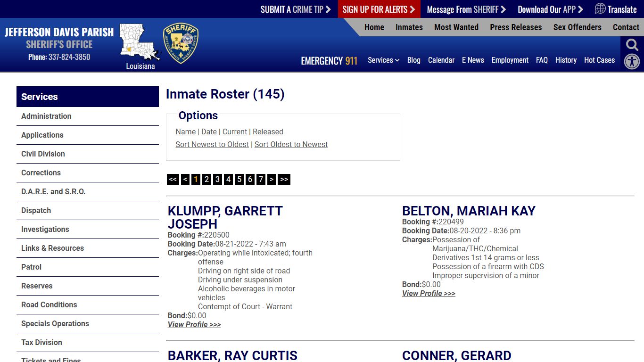
Task: Open Investigations sidebar link
Action: pos(88,230)
